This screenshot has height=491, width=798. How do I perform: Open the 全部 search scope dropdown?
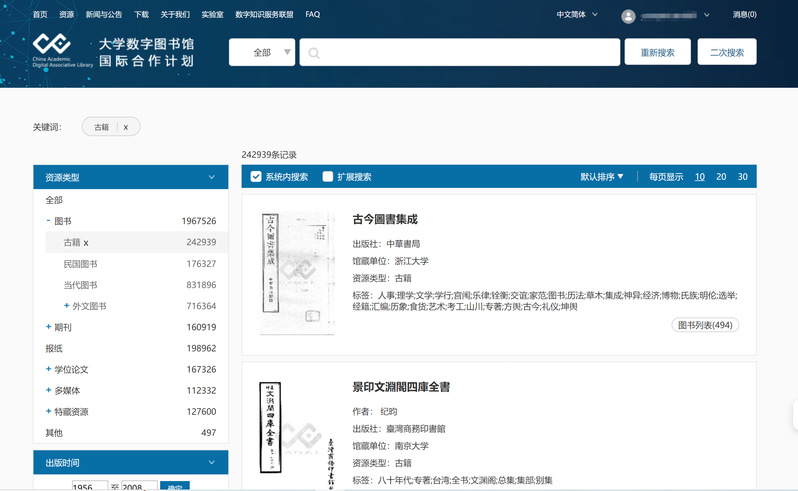(262, 52)
